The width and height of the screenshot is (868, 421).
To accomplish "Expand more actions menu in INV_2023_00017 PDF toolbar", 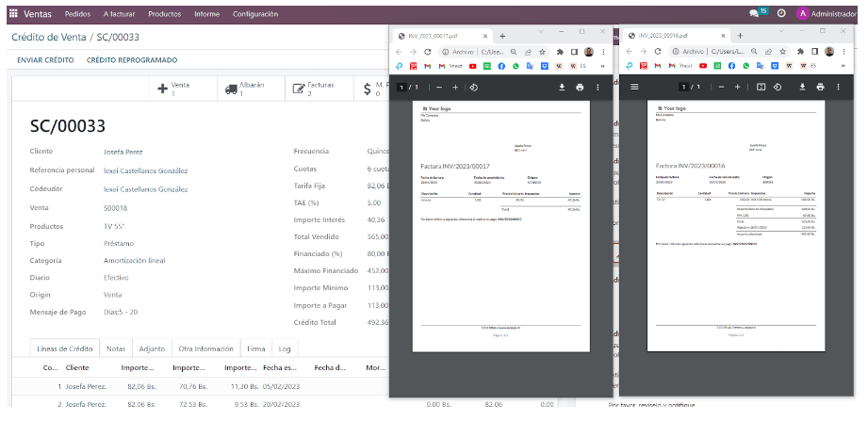I will (598, 87).
